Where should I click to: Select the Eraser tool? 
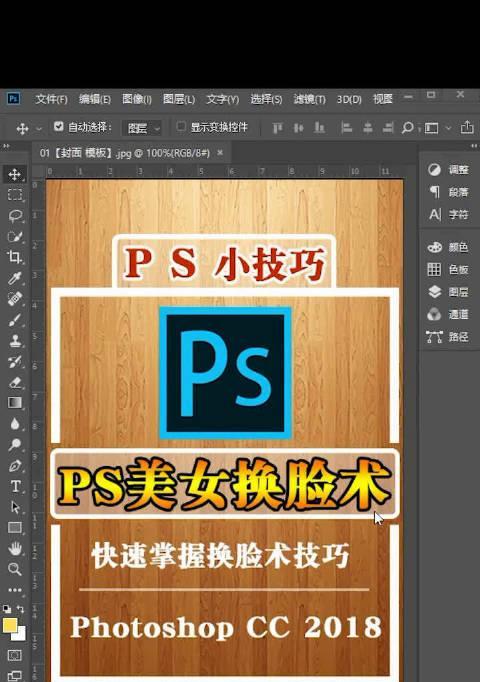click(15, 382)
